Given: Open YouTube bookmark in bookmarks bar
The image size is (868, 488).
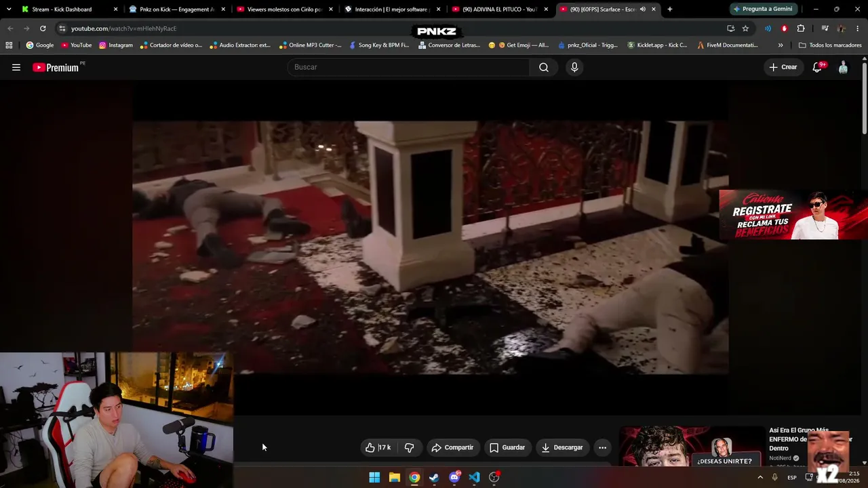Looking at the screenshot, I should click(77, 45).
